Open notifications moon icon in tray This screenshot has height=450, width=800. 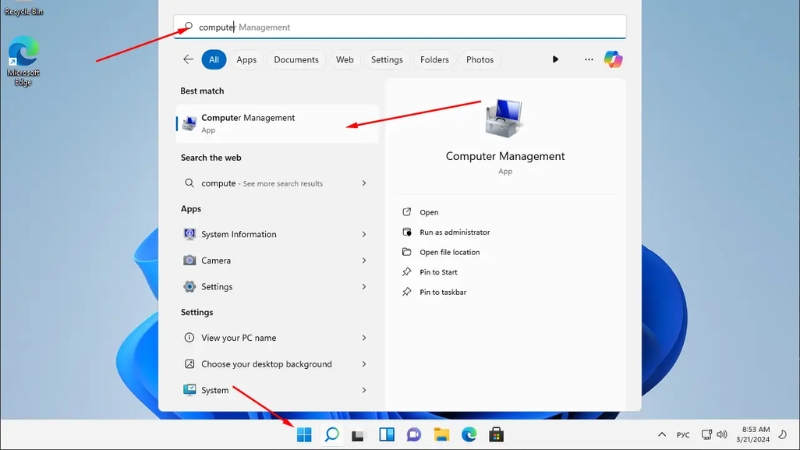(782, 435)
